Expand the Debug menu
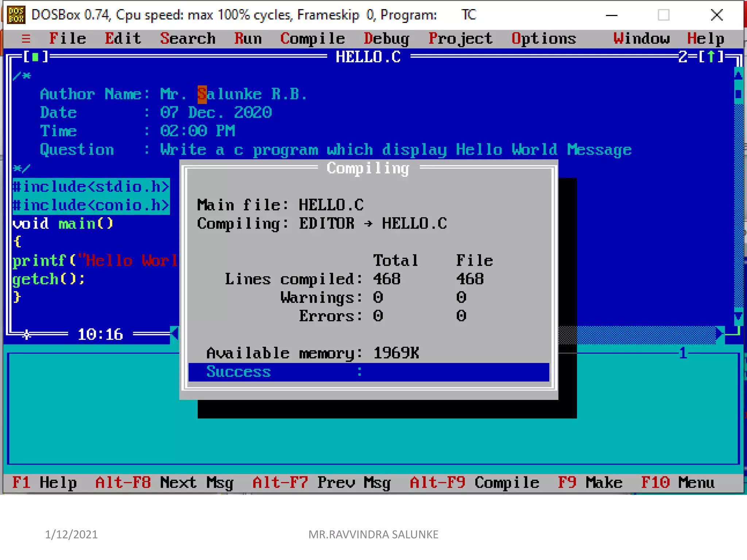 (x=386, y=39)
